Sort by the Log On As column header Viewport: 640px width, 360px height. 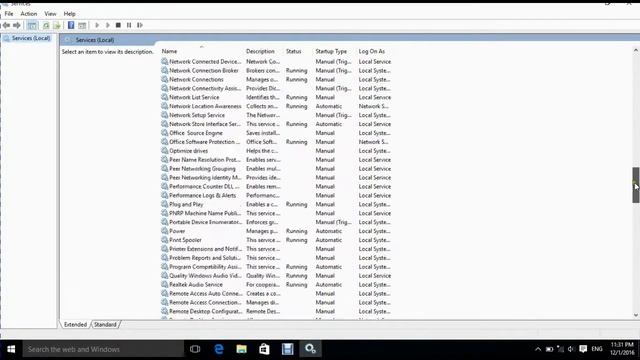(x=372, y=51)
